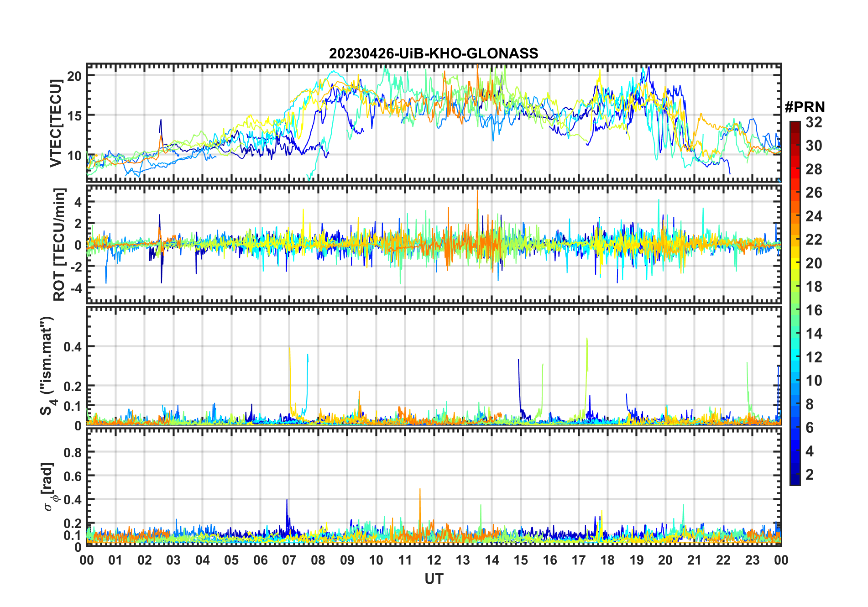The height and width of the screenshot is (607, 868).
Task: Click the 20 tick label on VTEC axis
Action: click(74, 76)
